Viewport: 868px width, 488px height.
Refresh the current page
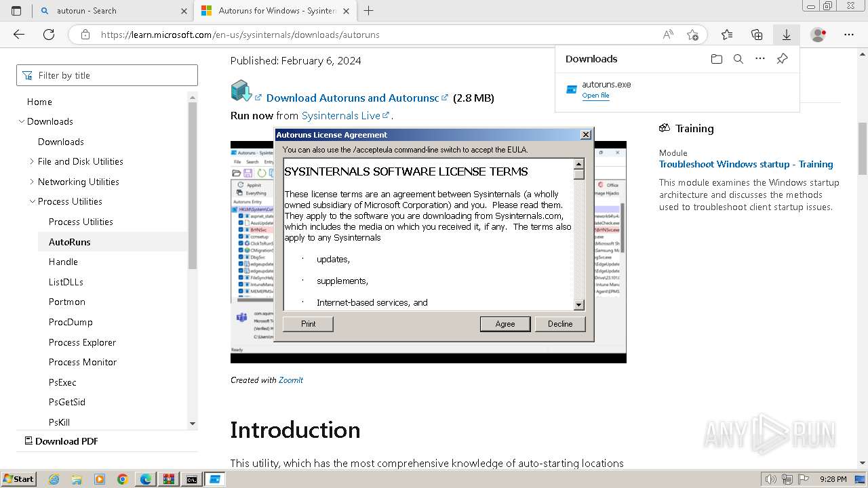pyautogui.click(x=49, y=35)
